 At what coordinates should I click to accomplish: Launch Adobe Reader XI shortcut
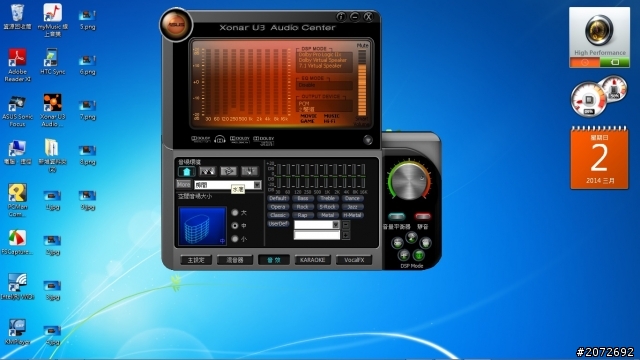pos(17,65)
